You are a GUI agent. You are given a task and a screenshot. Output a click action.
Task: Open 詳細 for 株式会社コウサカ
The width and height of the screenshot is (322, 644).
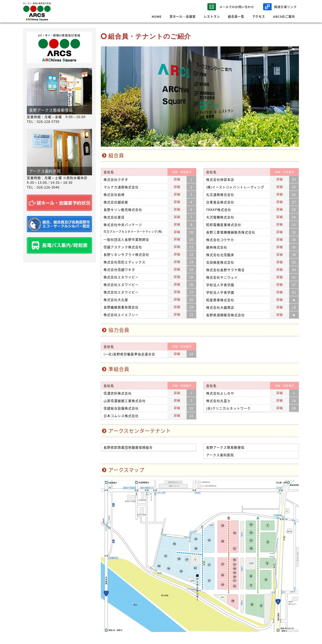tap(279, 240)
